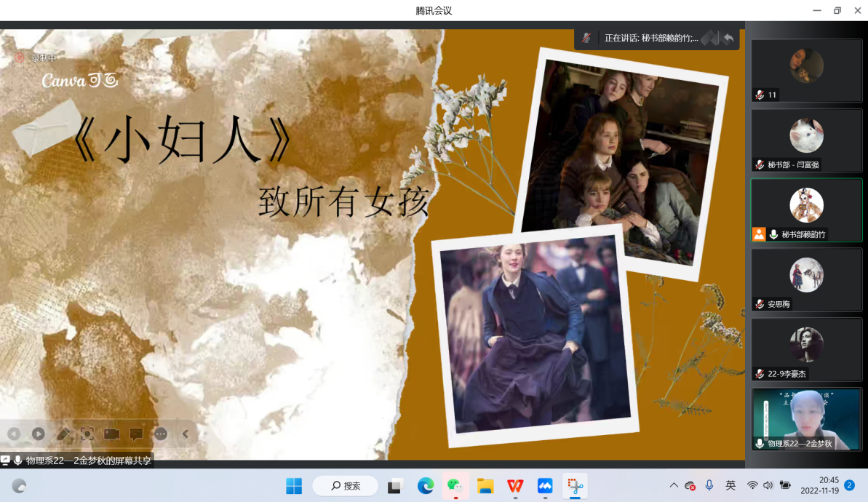
Task: Click the video camera icon in slideshow toolbar
Action: pos(111,434)
